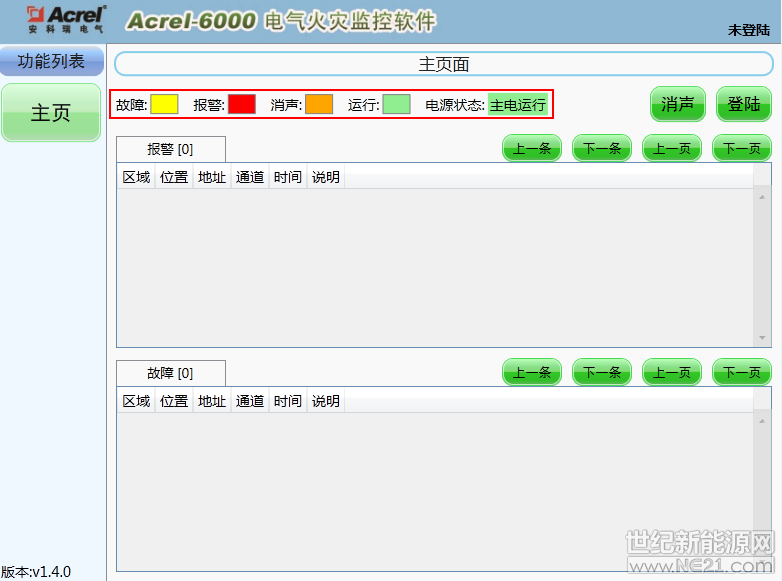Screen dimensions: 782x581
Task: Click the 时间 column header in 故障 table
Action: [x=287, y=401]
